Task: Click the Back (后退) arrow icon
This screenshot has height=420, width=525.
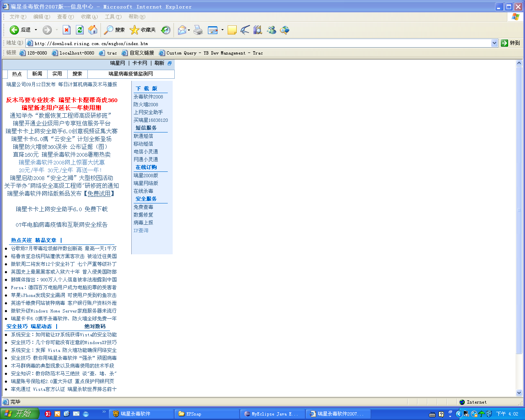Action: tap(14, 30)
